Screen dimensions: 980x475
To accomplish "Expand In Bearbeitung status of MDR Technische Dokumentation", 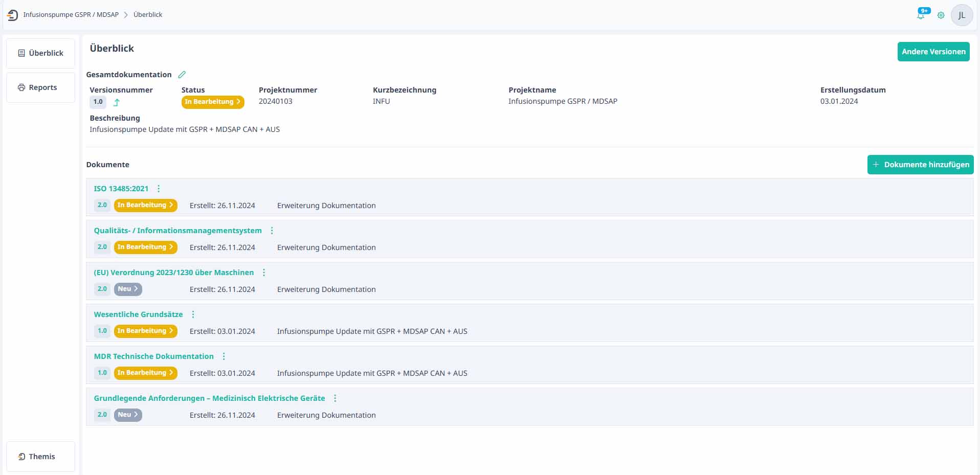I will [146, 373].
